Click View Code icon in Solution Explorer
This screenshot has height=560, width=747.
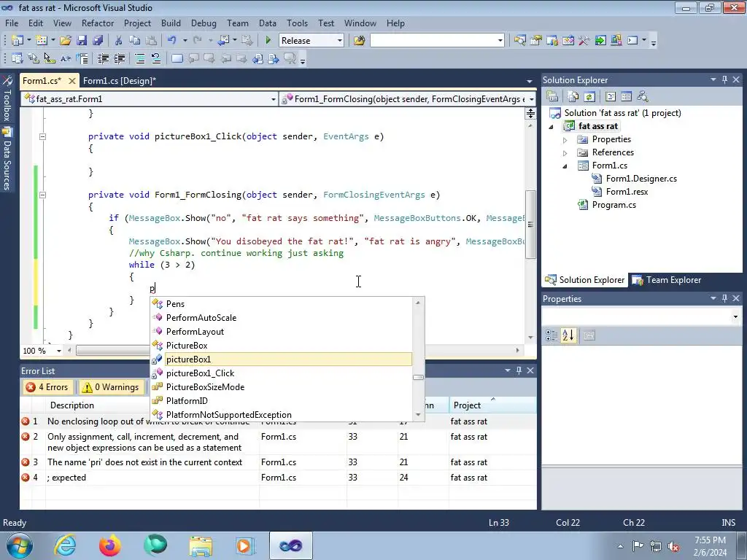[611, 97]
